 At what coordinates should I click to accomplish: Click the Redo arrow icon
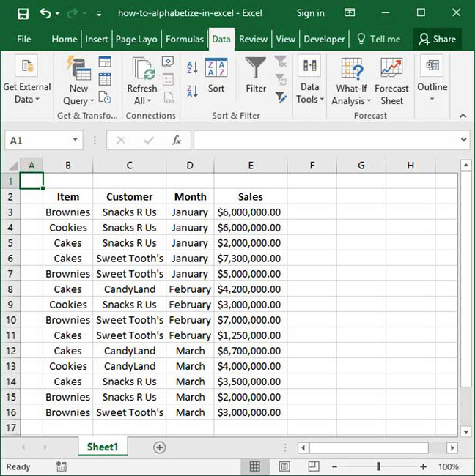click(x=72, y=13)
